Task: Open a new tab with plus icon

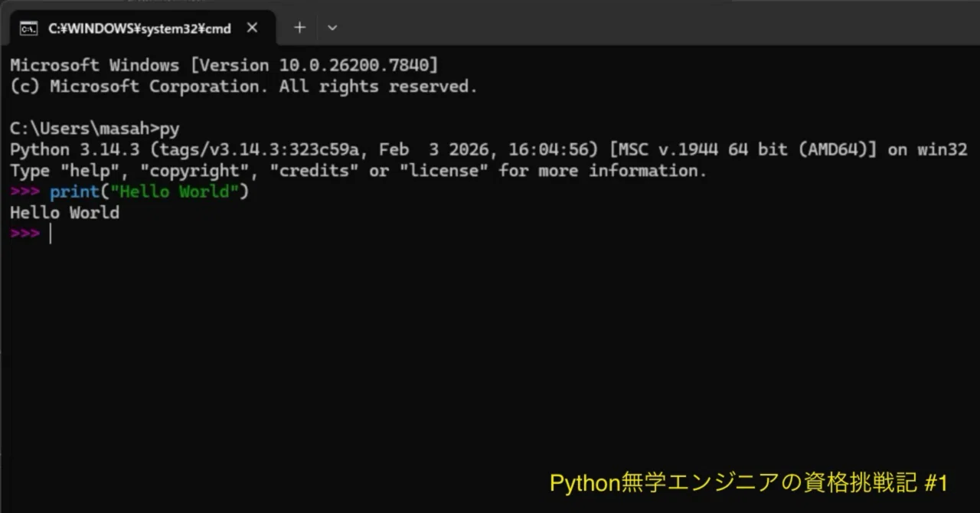Action: [299, 28]
